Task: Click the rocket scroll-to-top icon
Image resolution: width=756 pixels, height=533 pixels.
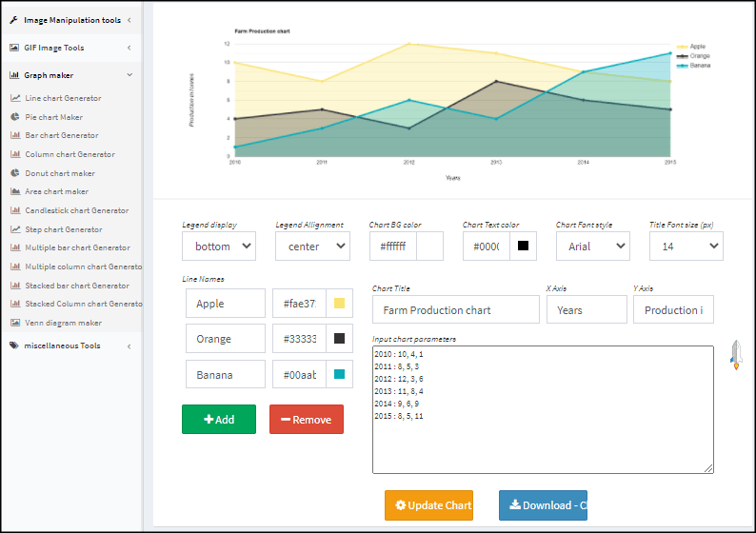Action: 735,354
